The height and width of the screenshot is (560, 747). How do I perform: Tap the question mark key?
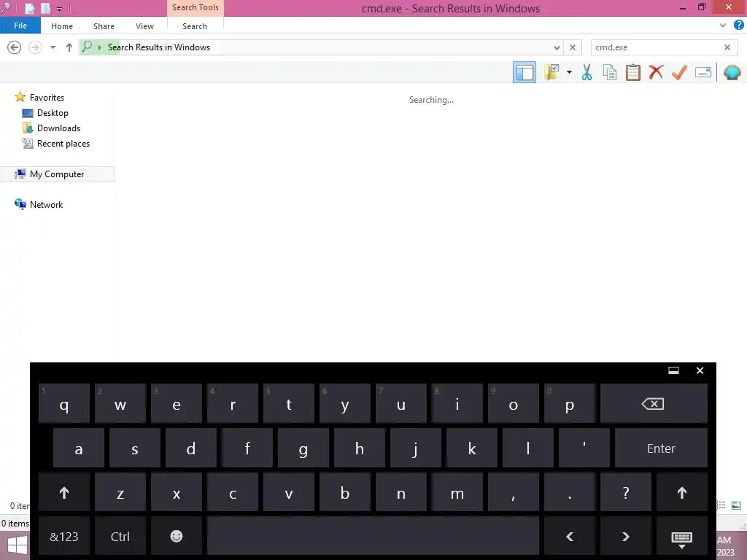(625, 492)
